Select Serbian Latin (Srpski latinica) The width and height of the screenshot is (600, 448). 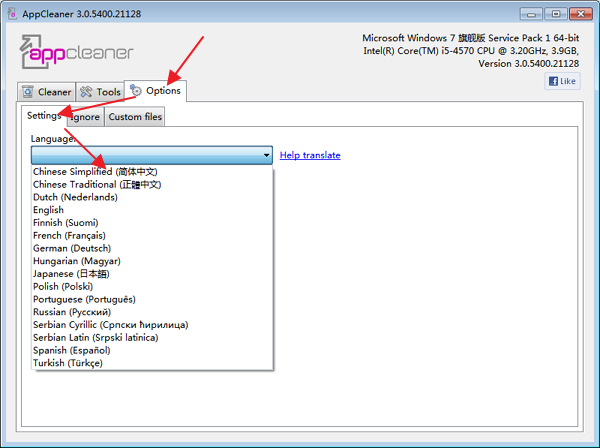pos(152,337)
